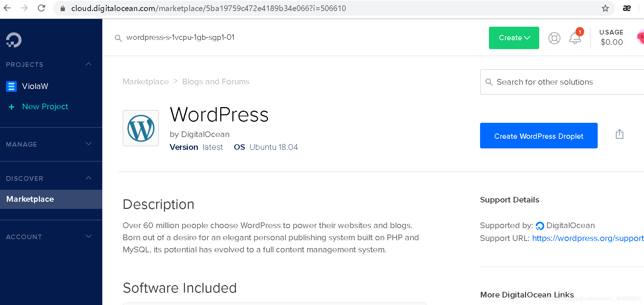Click the ViolaW project icon
This screenshot has width=644, height=305.
click(x=11, y=86)
